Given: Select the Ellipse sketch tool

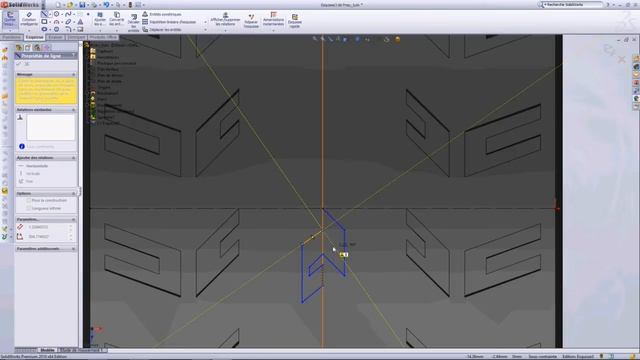Looking at the screenshot, I should (44, 29).
